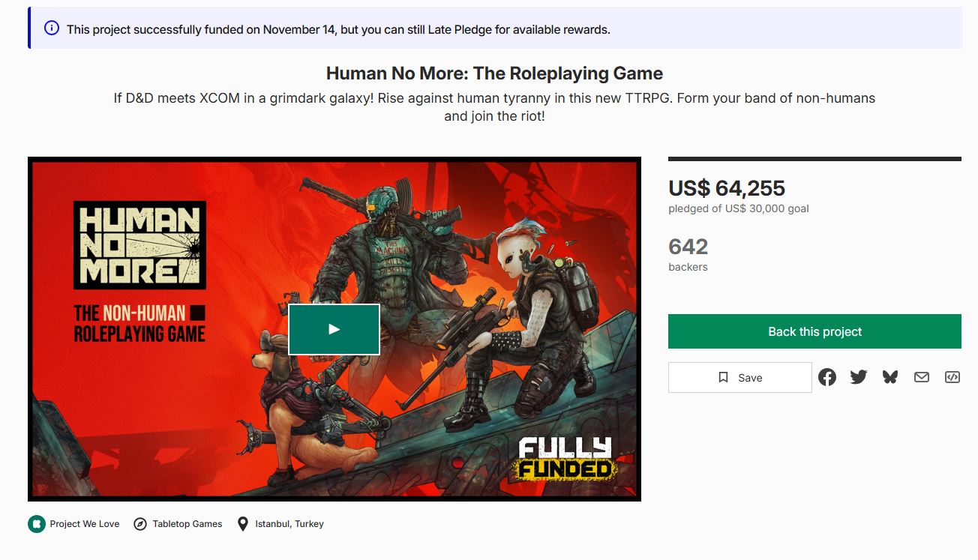Click the location pin icon for Istanbul

(x=243, y=524)
